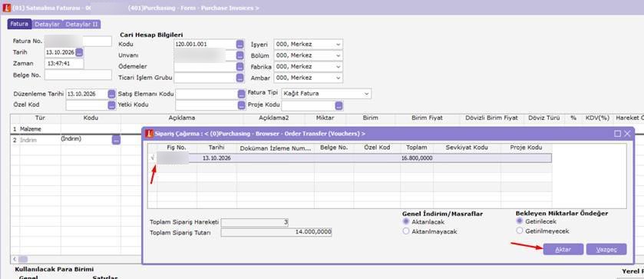The image size is (644, 279).
Task: Click horizontal scrollbar left arrow in invoice grid
Action: [x=15, y=259]
